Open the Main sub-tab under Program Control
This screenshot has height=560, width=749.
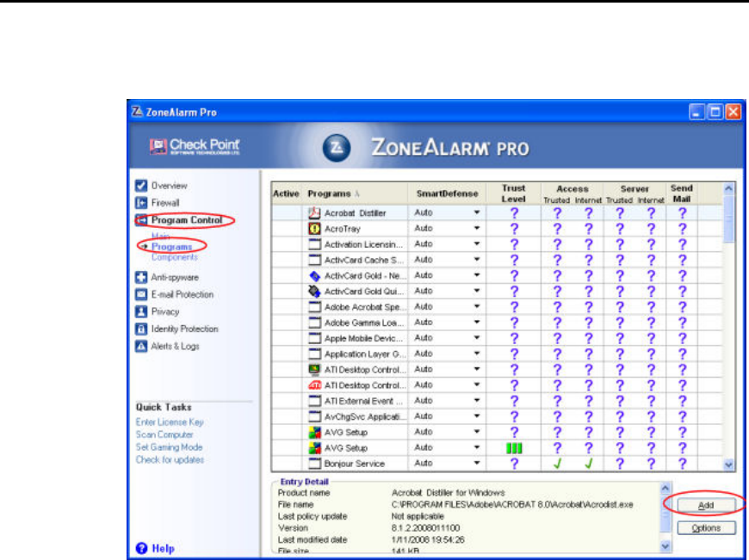[160, 237]
